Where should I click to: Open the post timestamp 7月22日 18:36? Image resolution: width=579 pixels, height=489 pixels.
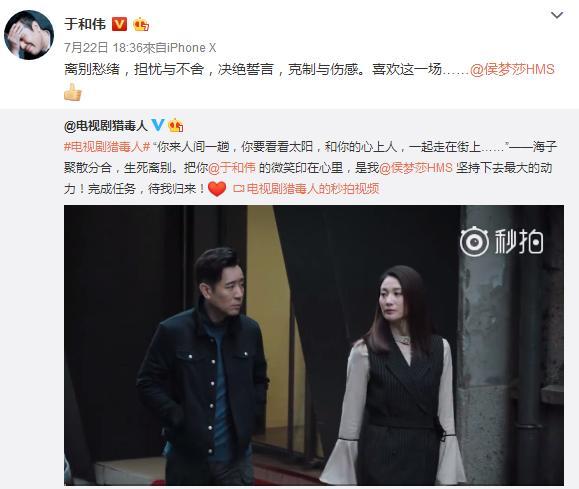point(103,48)
